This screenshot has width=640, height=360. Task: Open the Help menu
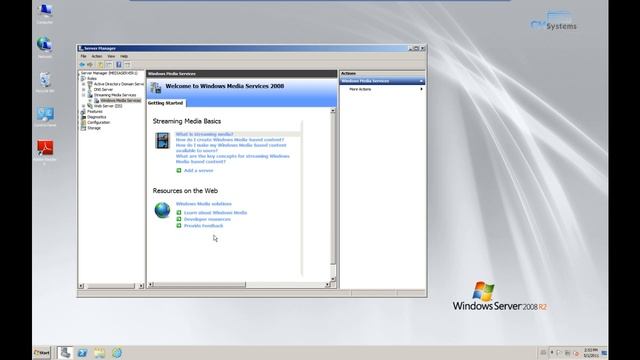pos(124,56)
